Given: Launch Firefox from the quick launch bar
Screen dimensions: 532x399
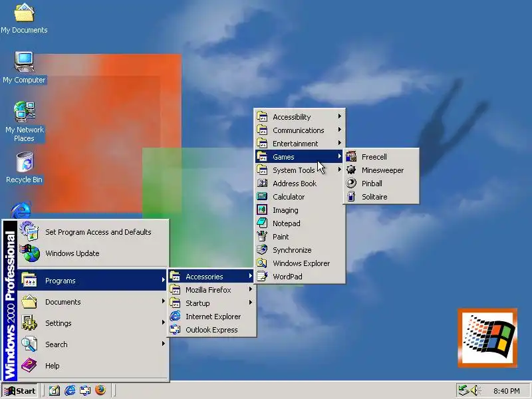Looking at the screenshot, I should point(100,390).
